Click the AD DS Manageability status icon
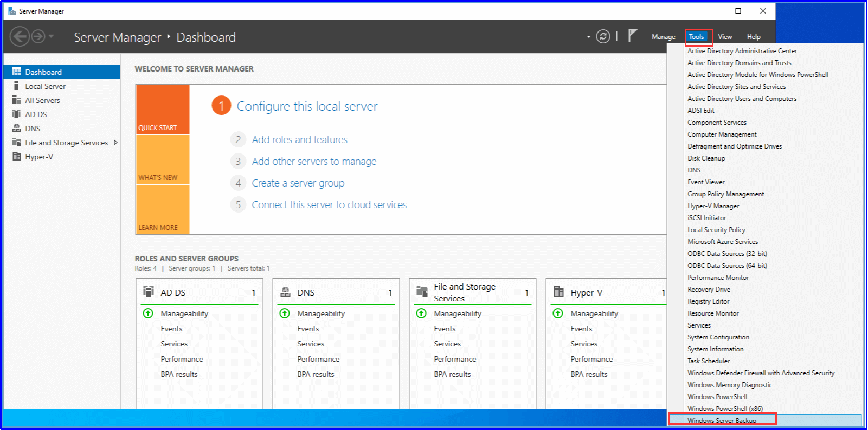Screen dimensions: 868x430 (x=148, y=313)
